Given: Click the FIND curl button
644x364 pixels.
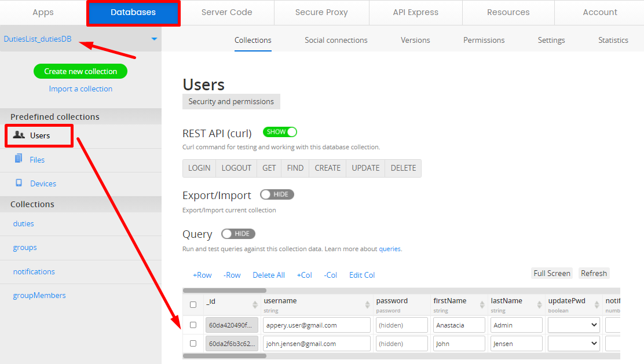Looking at the screenshot, I should [295, 168].
